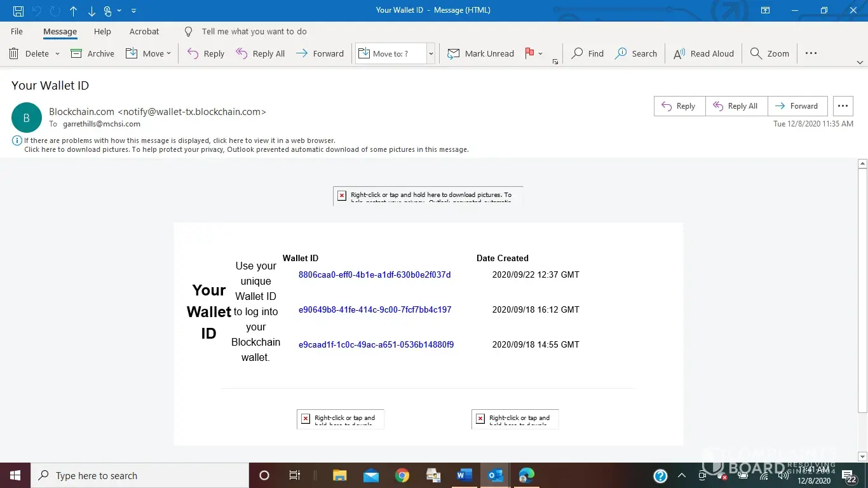Click Reply All button in message header
The height and width of the screenshot is (488, 868).
tap(736, 106)
